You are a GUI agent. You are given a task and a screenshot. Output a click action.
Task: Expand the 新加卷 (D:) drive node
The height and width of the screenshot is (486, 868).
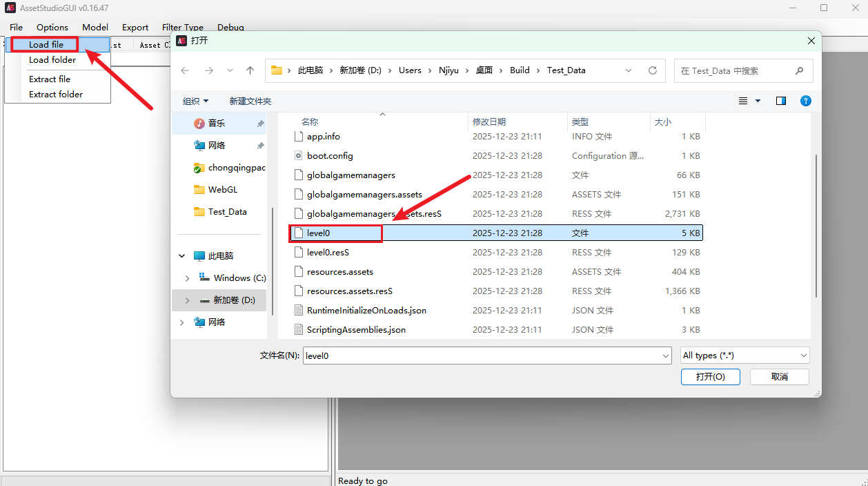(x=187, y=300)
